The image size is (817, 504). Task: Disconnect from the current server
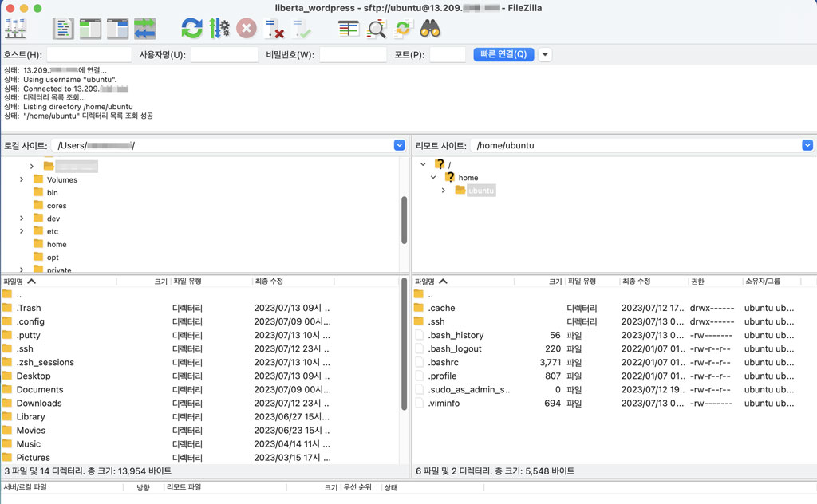coord(274,30)
